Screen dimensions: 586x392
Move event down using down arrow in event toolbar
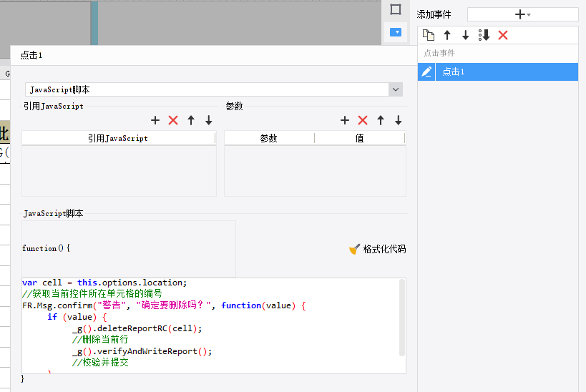465,35
